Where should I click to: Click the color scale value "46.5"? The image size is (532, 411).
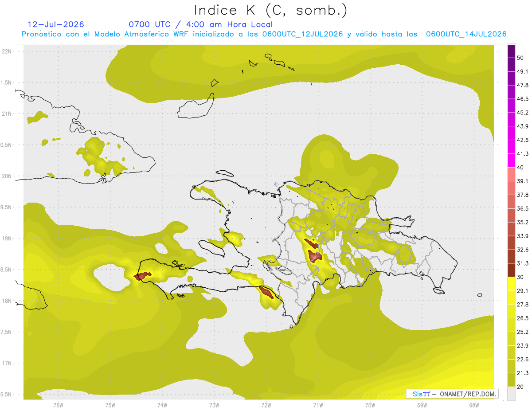(522, 99)
